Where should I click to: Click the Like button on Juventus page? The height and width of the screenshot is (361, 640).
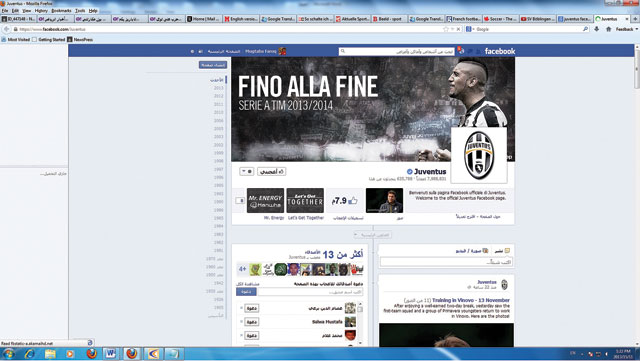[271, 172]
